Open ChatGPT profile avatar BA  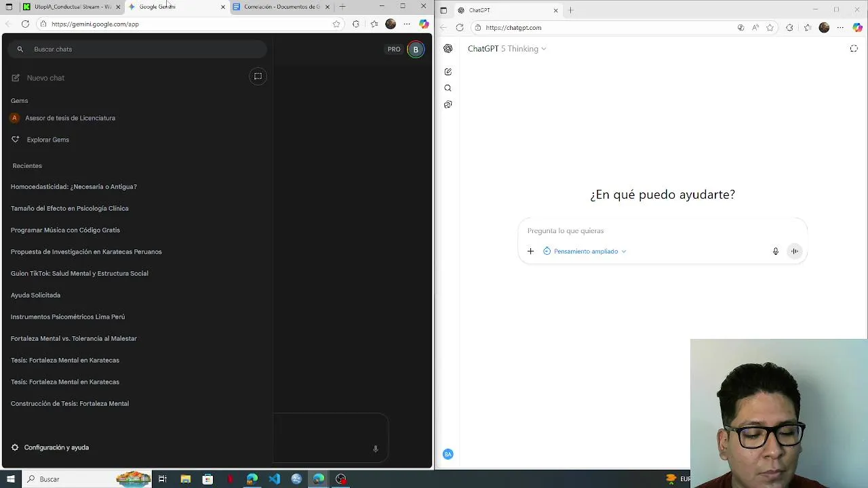point(448,454)
